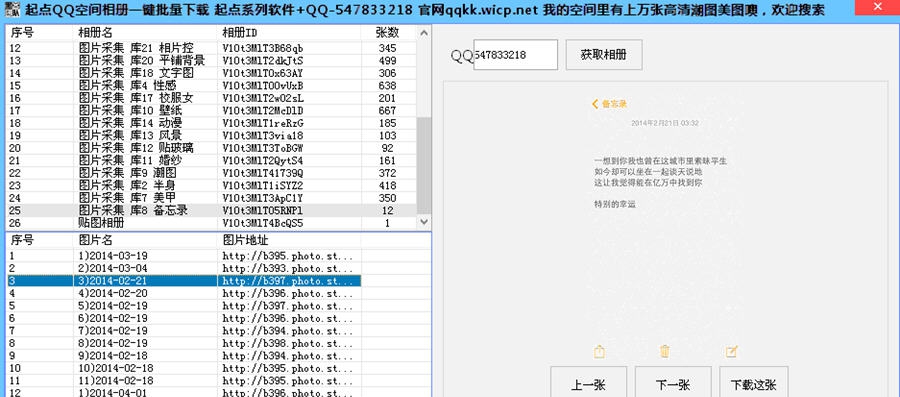Click the QQ number input field

(x=515, y=55)
